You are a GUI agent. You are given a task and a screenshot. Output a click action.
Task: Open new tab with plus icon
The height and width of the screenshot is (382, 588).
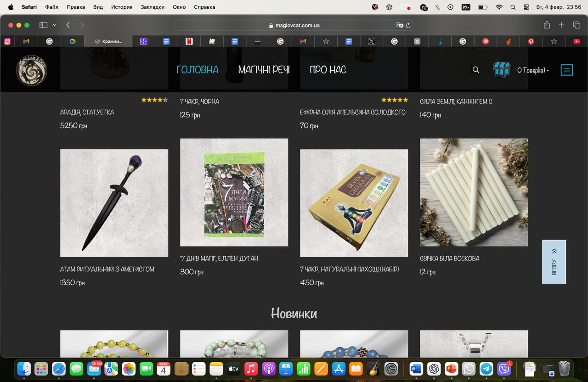pos(561,25)
